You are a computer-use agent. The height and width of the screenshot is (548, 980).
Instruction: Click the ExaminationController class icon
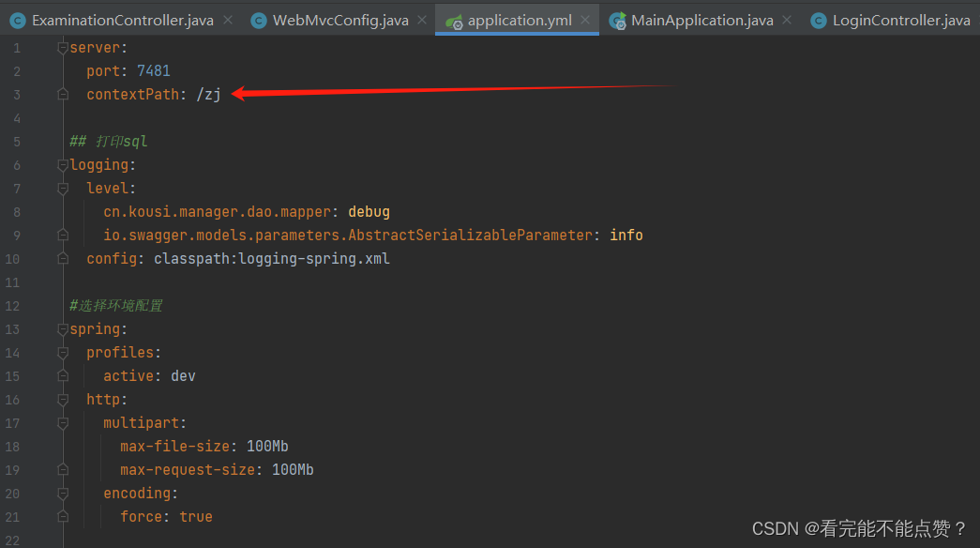point(18,22)
